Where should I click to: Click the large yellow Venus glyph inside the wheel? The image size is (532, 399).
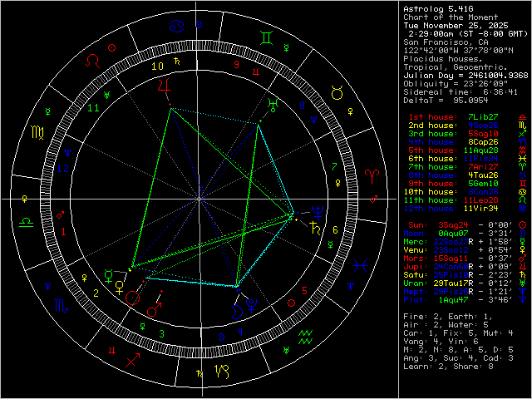click(120, 288)
